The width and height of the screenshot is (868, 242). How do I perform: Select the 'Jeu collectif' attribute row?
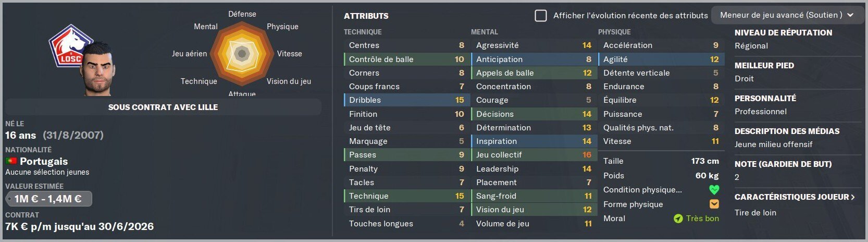tap(534, 155)
